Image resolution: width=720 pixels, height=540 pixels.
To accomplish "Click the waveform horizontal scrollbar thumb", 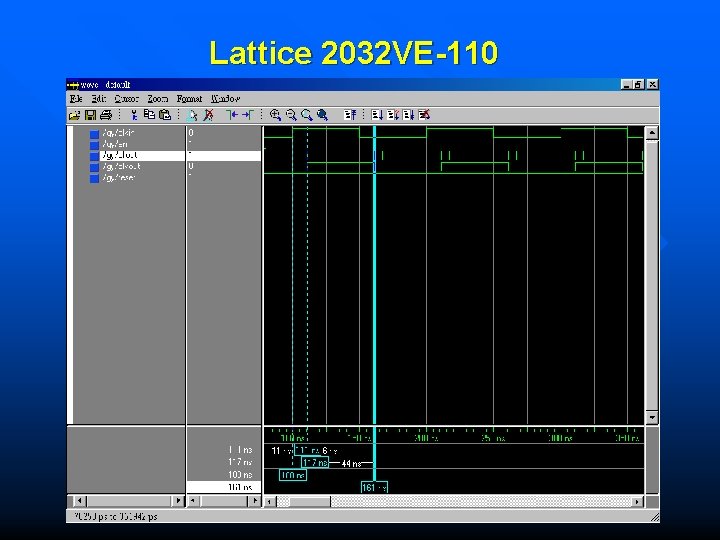I will (x=310, y=501).
